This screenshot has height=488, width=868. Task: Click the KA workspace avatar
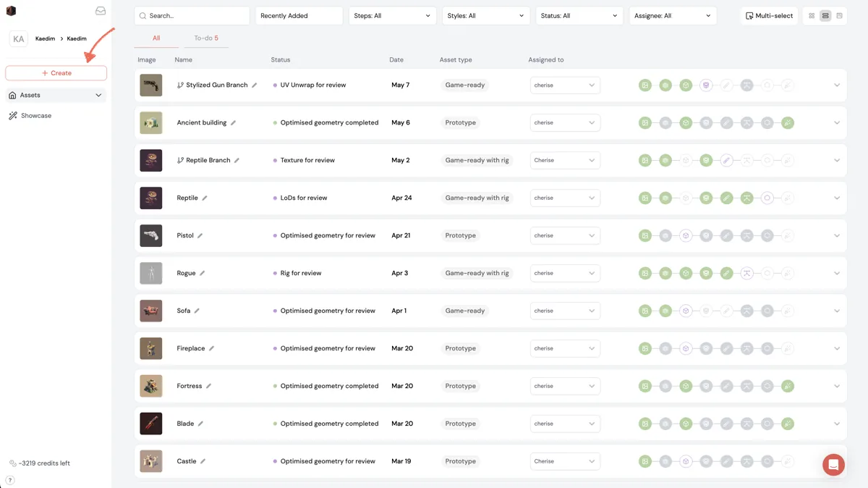(18, 39)
